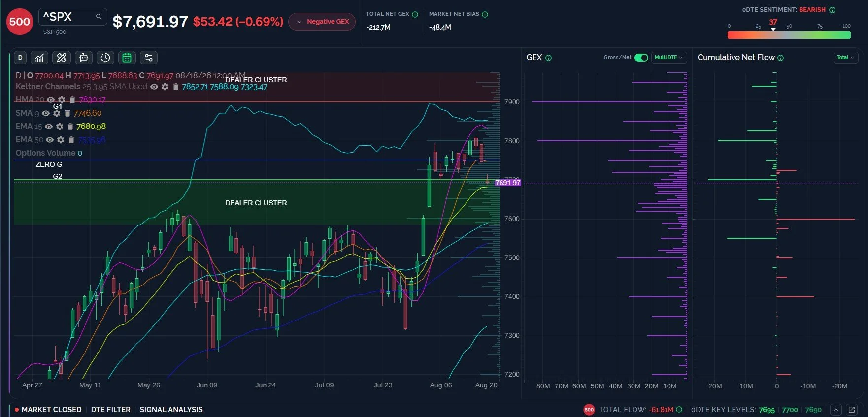The width and height of the screenshot is (868, 417).
Task: Click the Keltner Channels indicator label
Action: (x=48, y=87)
